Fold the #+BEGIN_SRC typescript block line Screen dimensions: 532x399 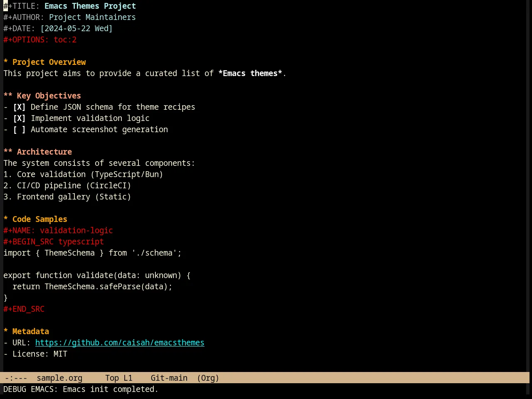(x=54, y=241)
